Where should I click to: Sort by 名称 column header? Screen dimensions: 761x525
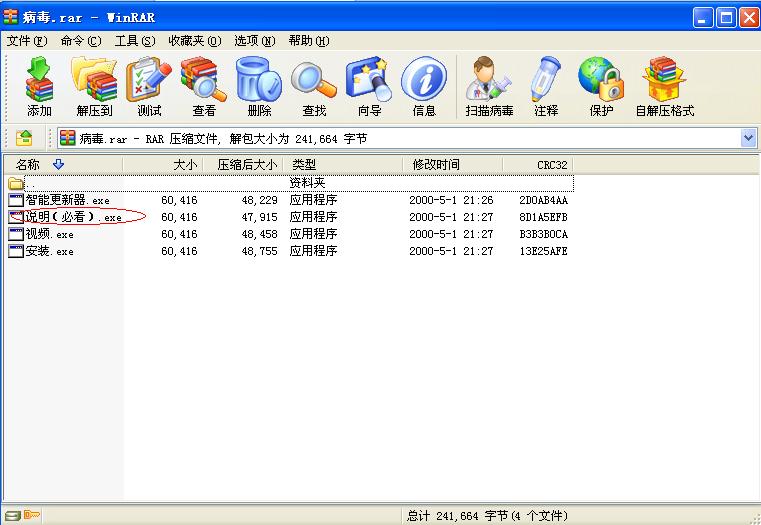[x=63, y=164]
